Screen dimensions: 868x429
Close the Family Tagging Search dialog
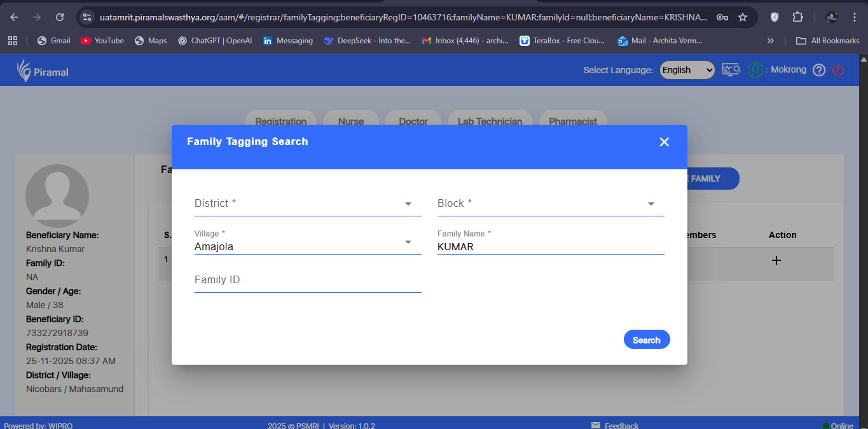click(x=664, y=142)
